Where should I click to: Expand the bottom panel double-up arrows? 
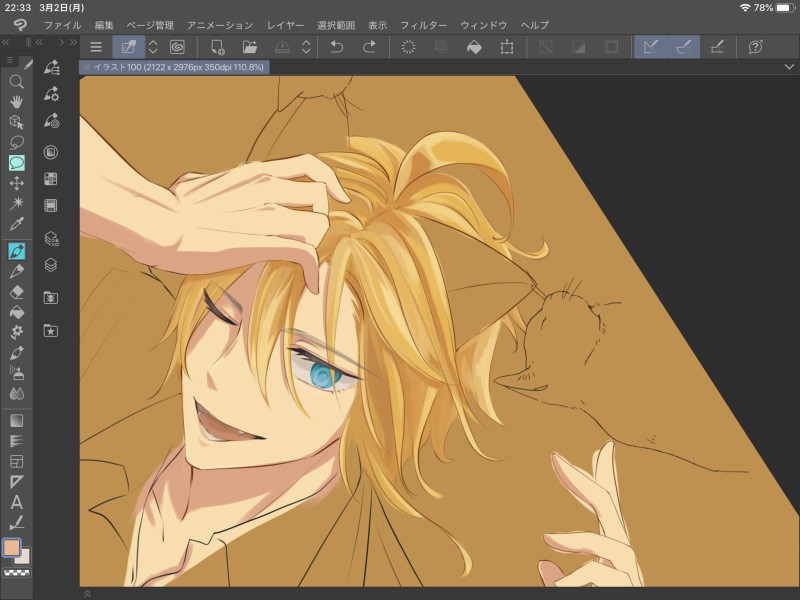(x=87, y=594)
